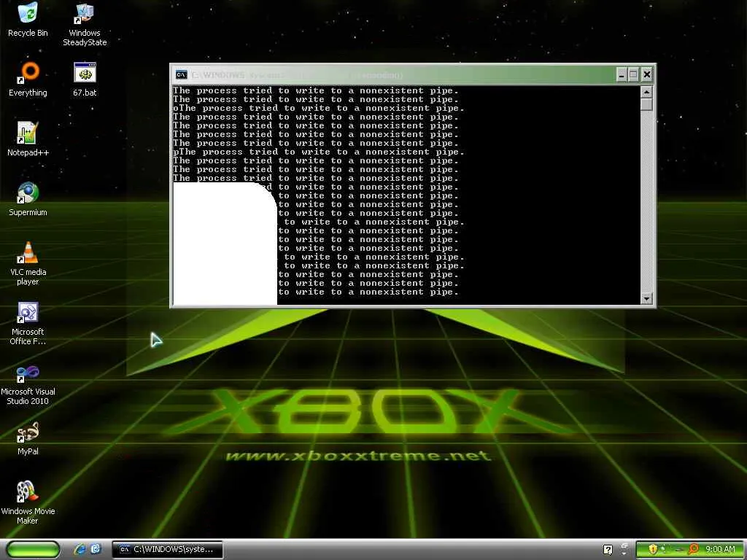This screenshot has width=747, height=560.
Task: Click the C:\WINDOWS\syste… taskbar button
Action: click(167, 549)
